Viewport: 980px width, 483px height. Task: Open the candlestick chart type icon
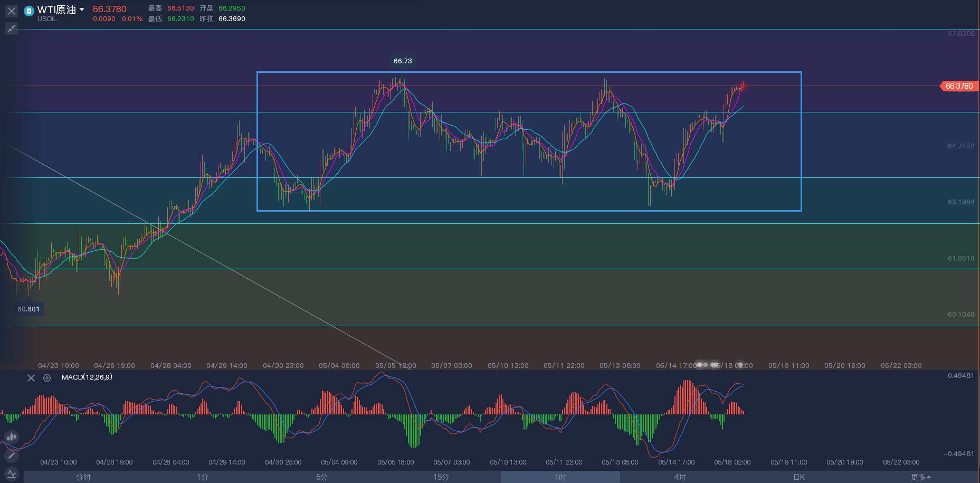(12, 437)
